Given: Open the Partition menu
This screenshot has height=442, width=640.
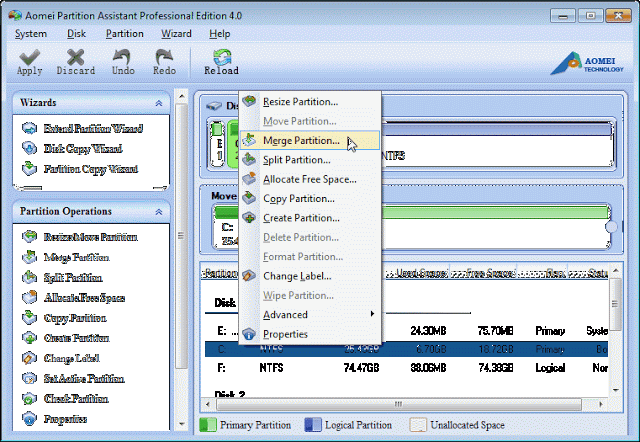Looking at the screenshot, I should (x=124, y=34).
